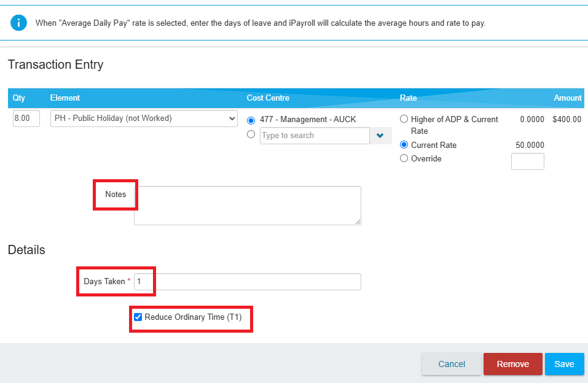Click the Override rate value box
Viewport: 588px width, 383px height.
(528, 161)
